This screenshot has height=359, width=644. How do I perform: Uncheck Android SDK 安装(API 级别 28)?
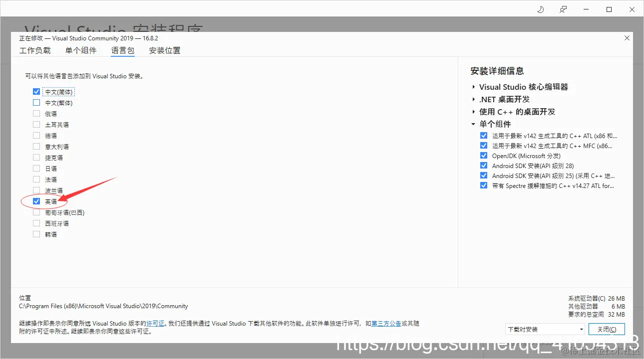click(483, 166)
